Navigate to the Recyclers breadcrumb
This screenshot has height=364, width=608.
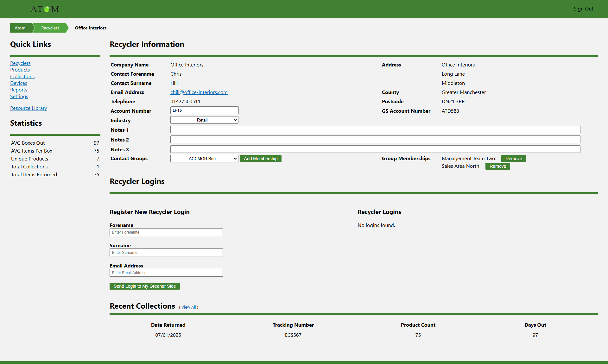tap(50, 28)
